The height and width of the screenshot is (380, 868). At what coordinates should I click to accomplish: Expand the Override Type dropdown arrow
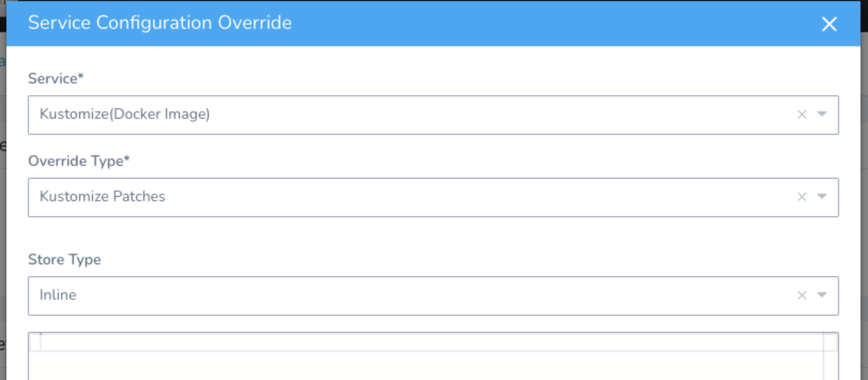pos(822,196)
